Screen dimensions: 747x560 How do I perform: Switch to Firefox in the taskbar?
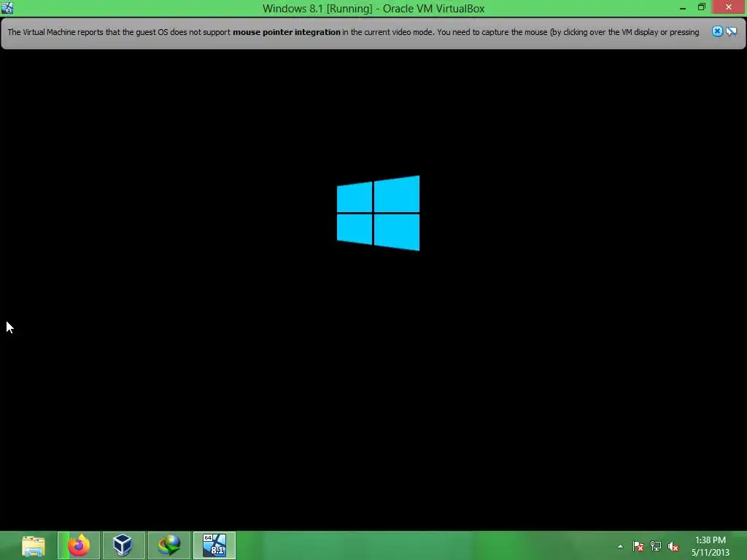pyautogui.click(x=79, y=545)
